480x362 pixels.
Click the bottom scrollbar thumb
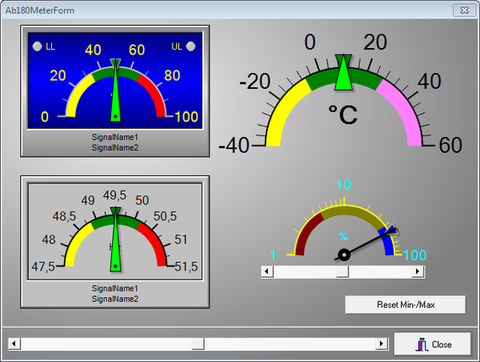198,343
